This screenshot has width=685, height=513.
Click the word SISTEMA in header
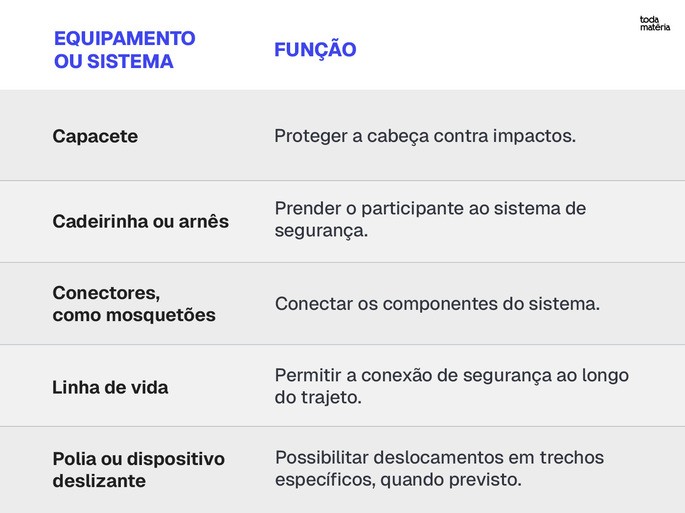pos(130,61)
